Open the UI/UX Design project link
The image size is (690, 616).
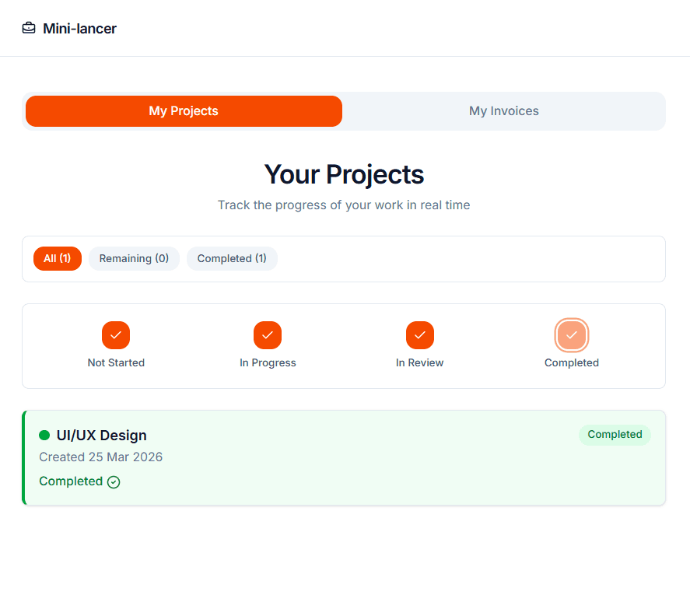click(101, 435)
